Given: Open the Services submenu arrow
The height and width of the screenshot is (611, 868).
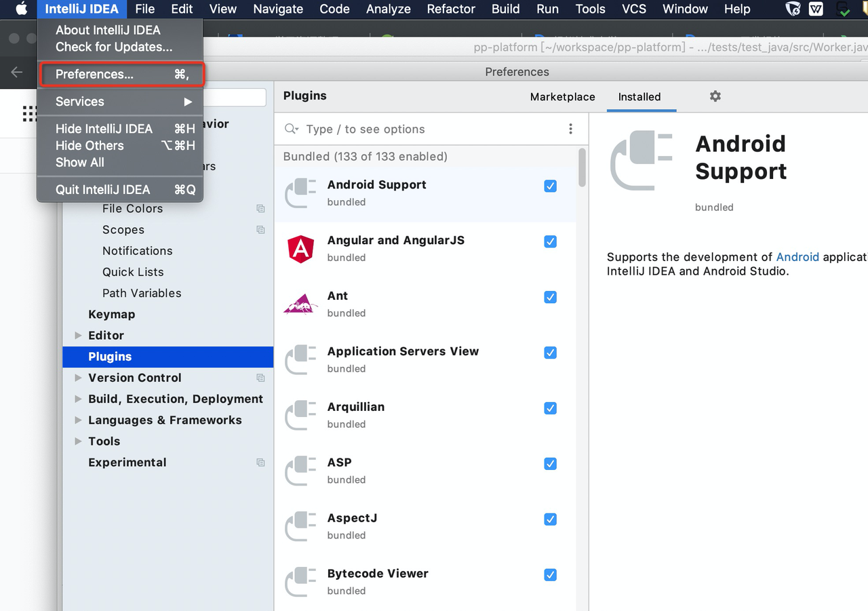Looking at the screenshot, I should pyautogui.click(x=188, y=102).
